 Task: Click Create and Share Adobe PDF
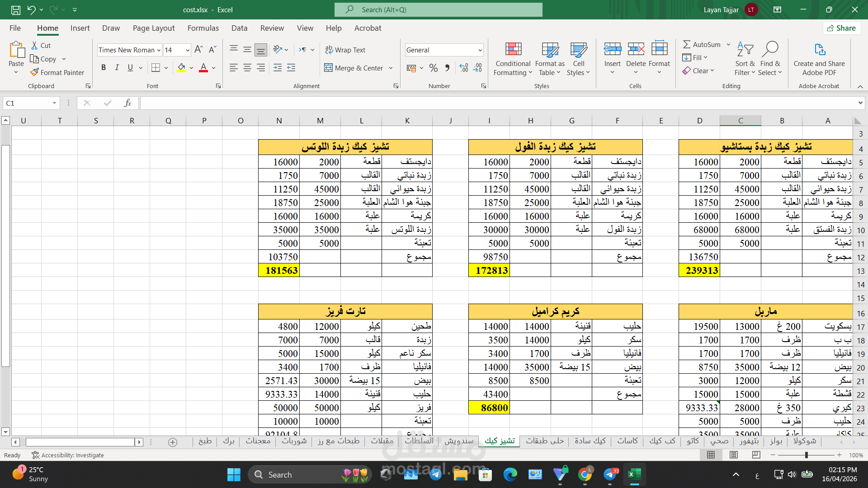[x=819, y=59]
